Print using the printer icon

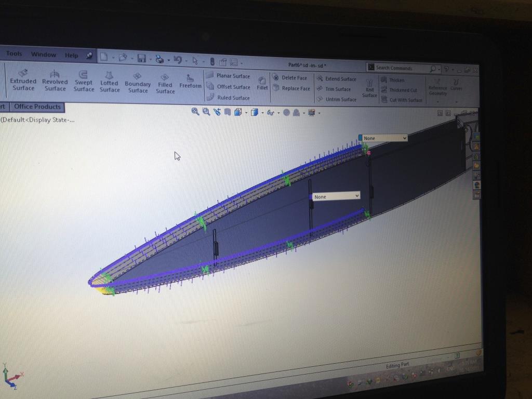[159, 59]
